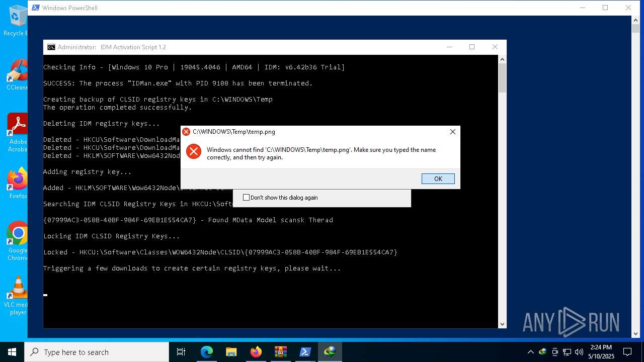Screen dimensions: 644x362
Task: Open volume control in tray
Action: pyautogui.click(x=579, y=352)
